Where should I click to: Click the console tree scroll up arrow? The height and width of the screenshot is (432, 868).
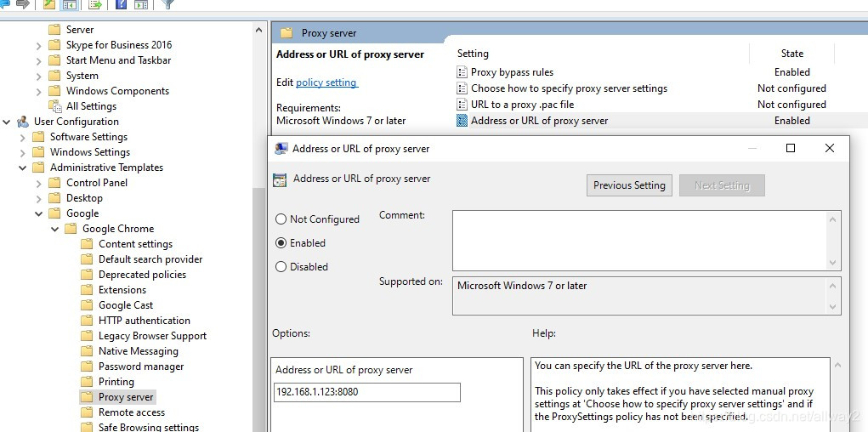click(x=258, y=30)
